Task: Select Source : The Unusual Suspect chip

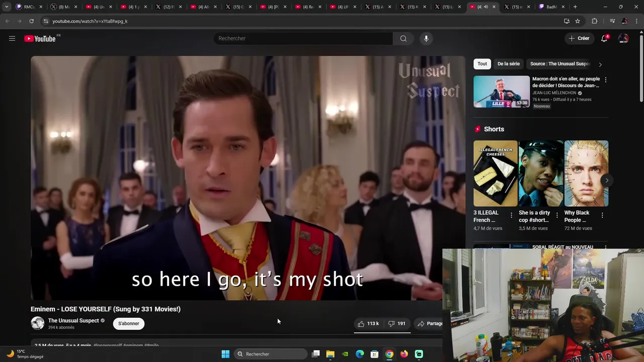Action: pos(560,64)
